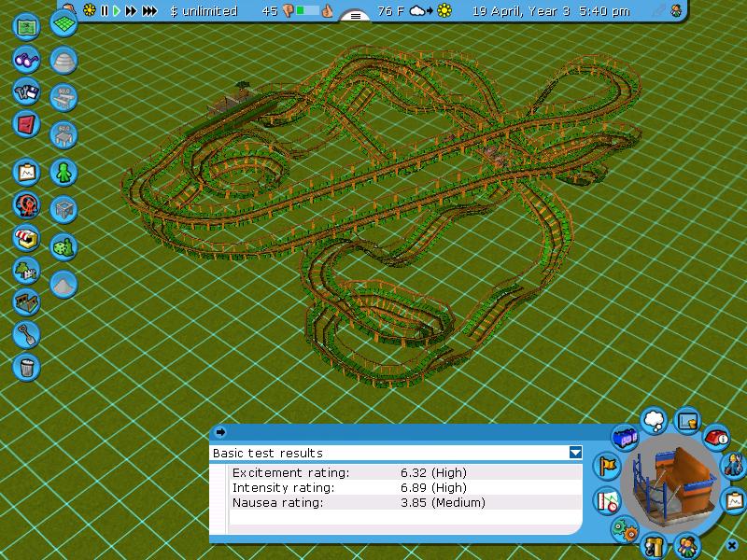Select the shovel terrain tool
This screenshot has width=747, height=560.
pyautogui.click(x=26, y=335)
